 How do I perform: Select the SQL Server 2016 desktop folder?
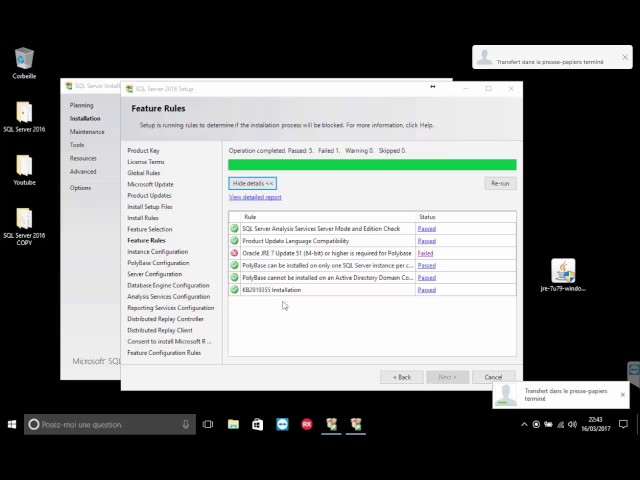pyautogui.click(x=24, y=116)
